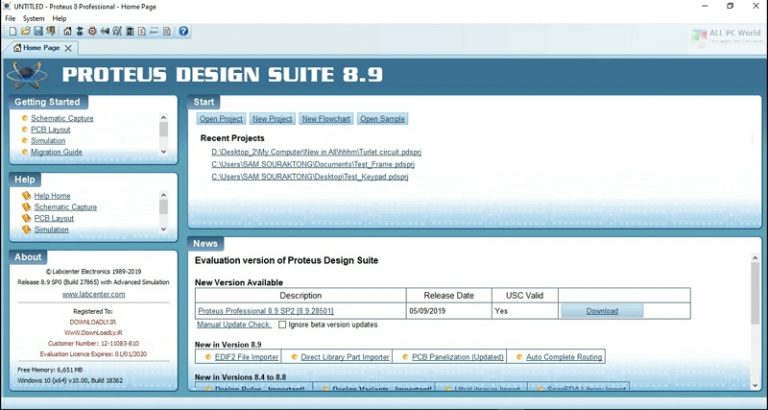The height and width of the screenshot is (410, 768).
Task: Open Schematic Capture link in Help panel
Action: click(x=65, y=207)
